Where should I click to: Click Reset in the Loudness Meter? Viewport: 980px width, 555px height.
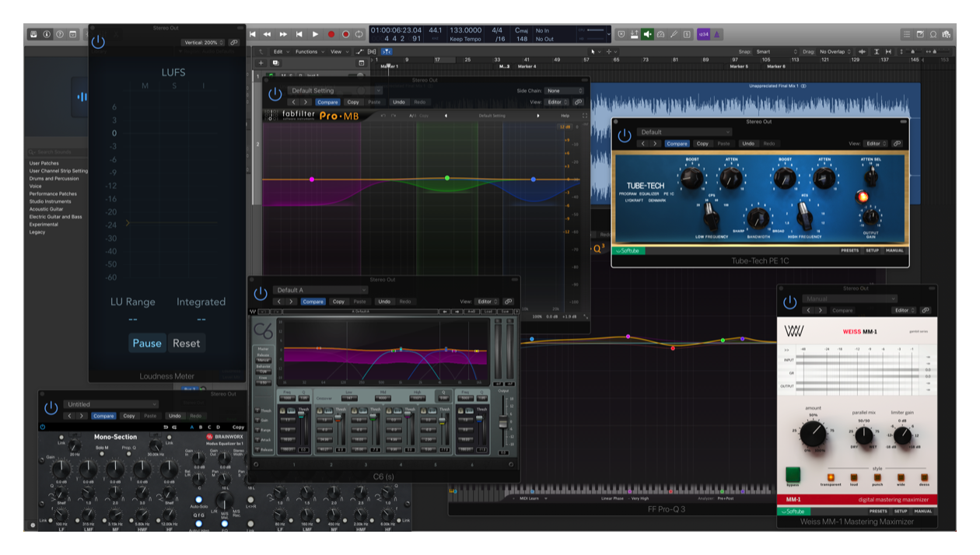(187, 343)
